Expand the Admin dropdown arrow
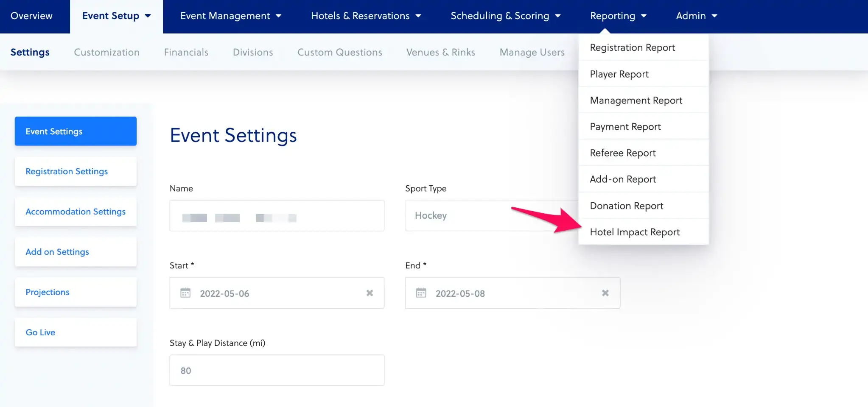Screen dimensions: 868x407 click(714, 16)
